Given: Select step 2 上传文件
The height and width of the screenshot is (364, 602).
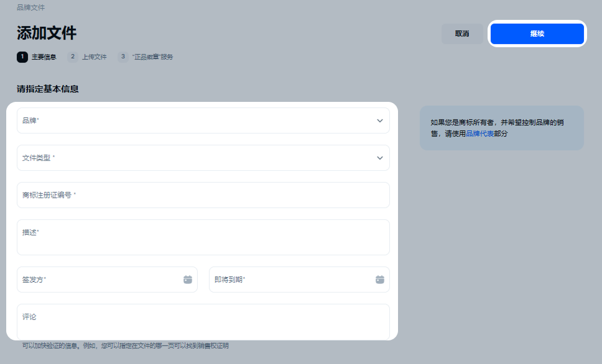Looking at the screenshot, I should coord(87,57).
